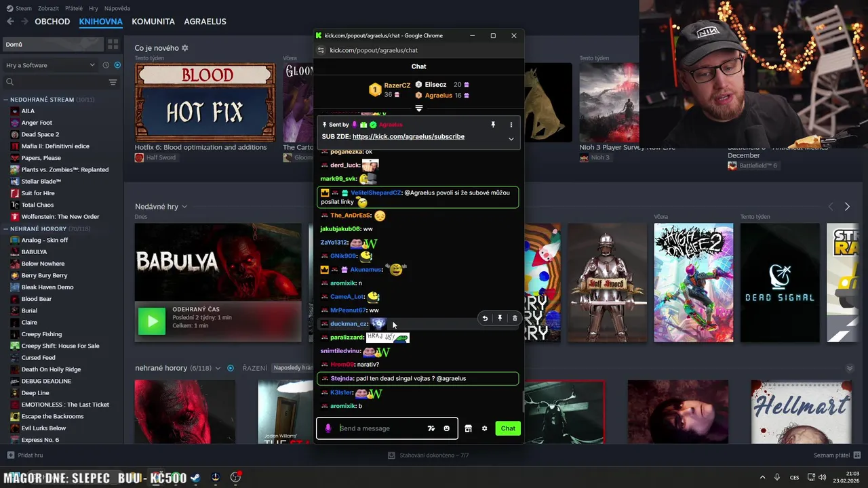Open Seznam přátel friends list
The height and width of the screenshot is (488, 868).
click(837, 455)
